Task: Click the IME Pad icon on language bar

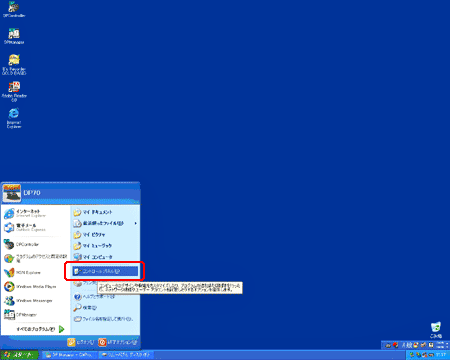Action: [x=416, y=345]
